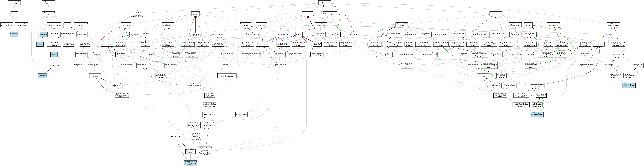Click the cellular anatomical entity node

[48, 14]
